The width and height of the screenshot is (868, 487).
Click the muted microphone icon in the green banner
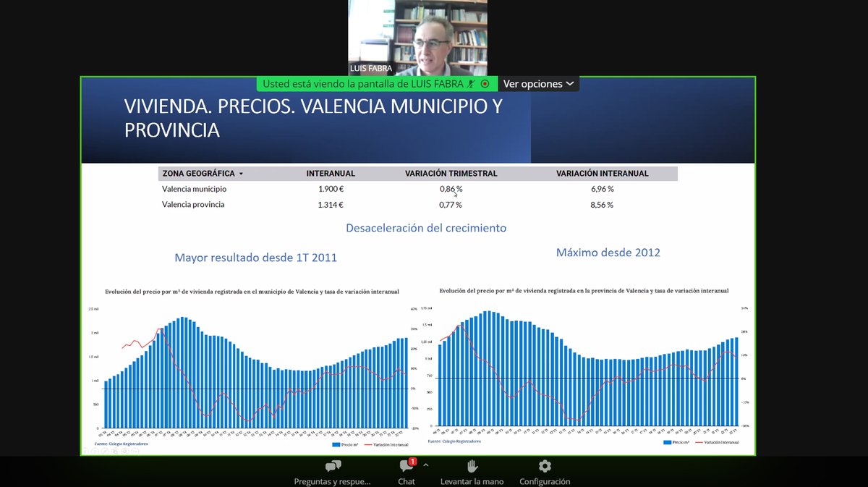click(470, 84)
